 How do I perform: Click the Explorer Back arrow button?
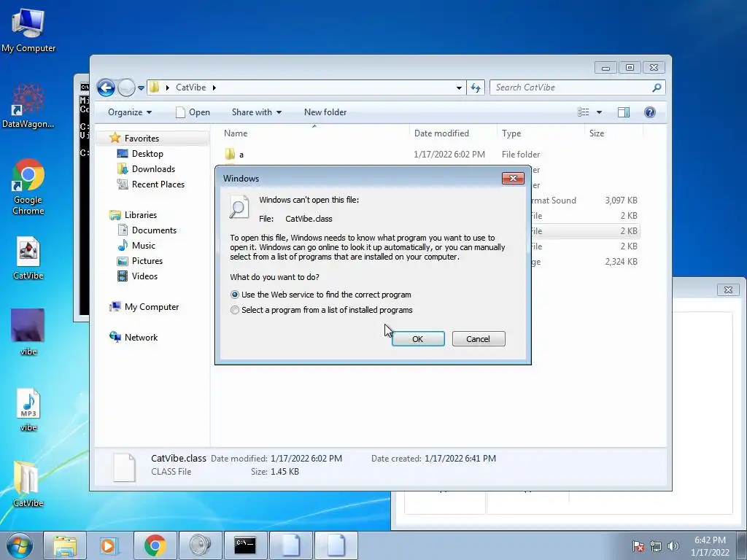coord(106,87)
